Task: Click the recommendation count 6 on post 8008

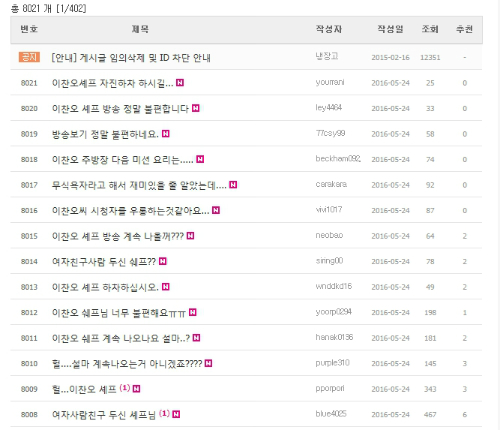Action: [464, 415]
